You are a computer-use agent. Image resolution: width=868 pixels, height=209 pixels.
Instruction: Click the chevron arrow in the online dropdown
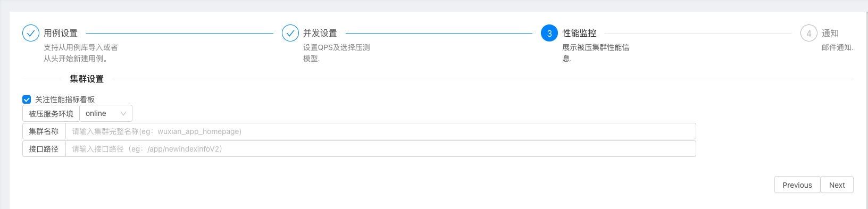pyautogui.click(x=123, y=113)
